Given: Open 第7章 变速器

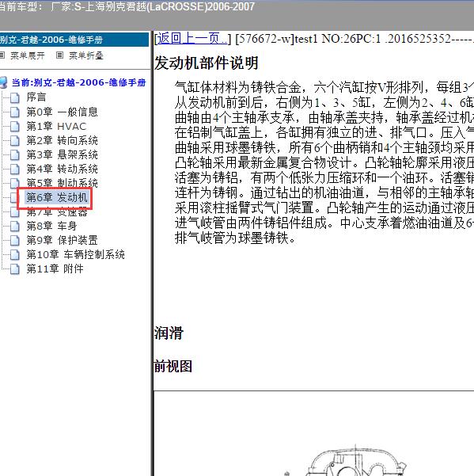Looking at the screenshot, I should pos(57,212).
